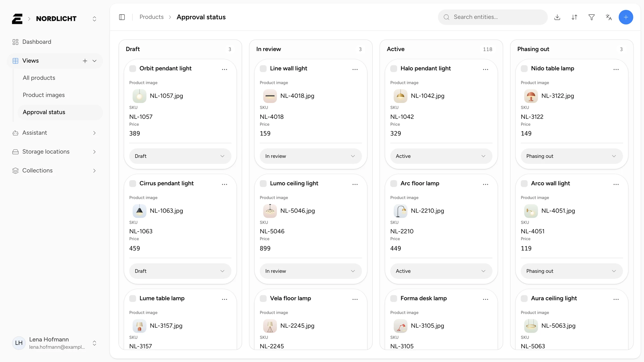Open more options for Orbit pendant light
644x362 pixels.
point(225,69)
